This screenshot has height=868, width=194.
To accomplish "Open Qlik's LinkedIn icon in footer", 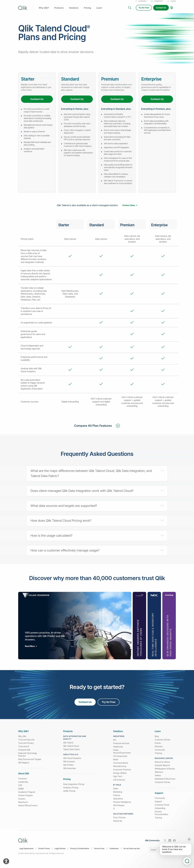I will [x=170, y=840].
